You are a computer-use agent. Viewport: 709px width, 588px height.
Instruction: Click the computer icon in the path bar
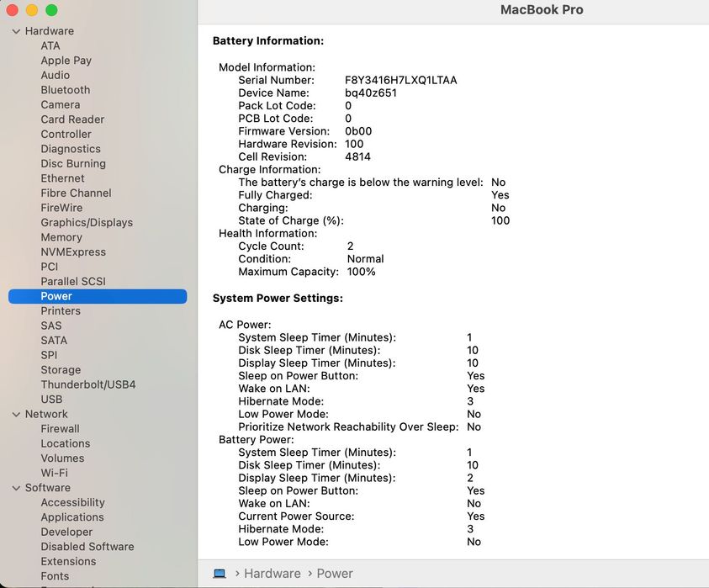click(x=220, y=574)
